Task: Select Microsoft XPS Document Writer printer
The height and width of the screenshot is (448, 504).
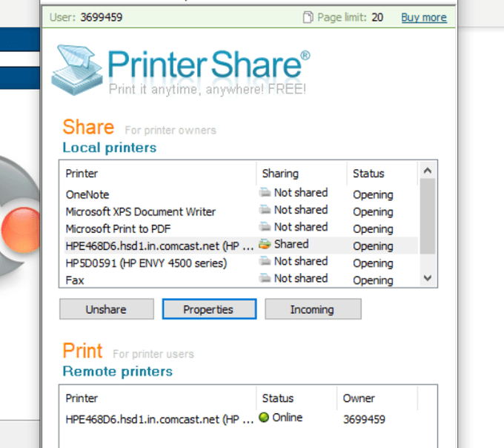Action: tap(241, 211)
